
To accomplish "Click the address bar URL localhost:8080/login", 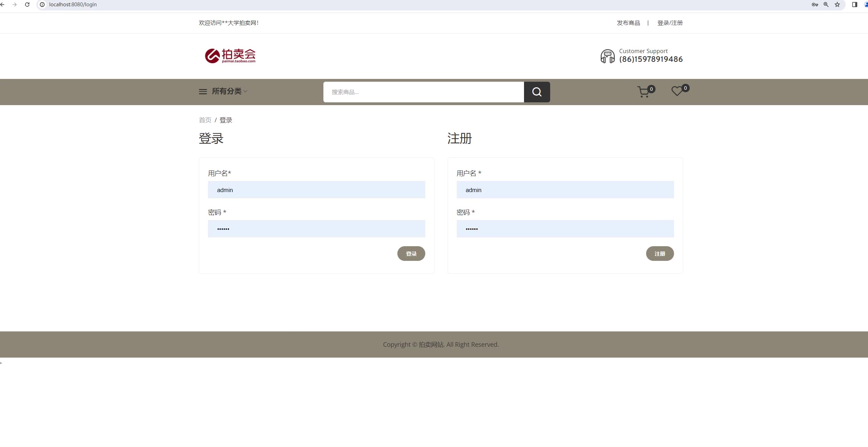I will [73, 5].
